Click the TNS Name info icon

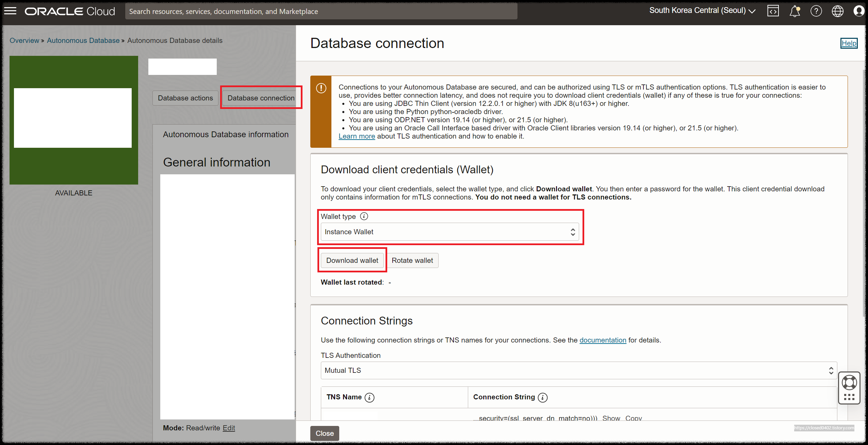(x=369, y=397)
